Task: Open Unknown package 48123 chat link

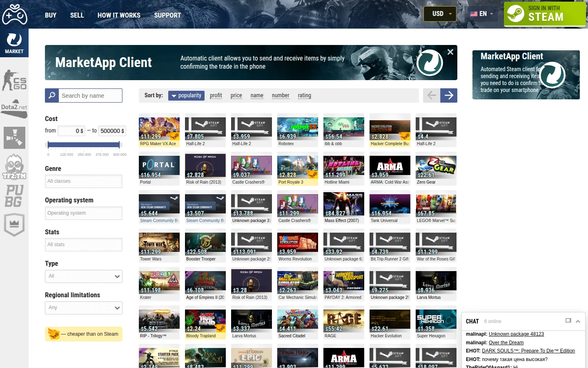Action: point(516,334)
